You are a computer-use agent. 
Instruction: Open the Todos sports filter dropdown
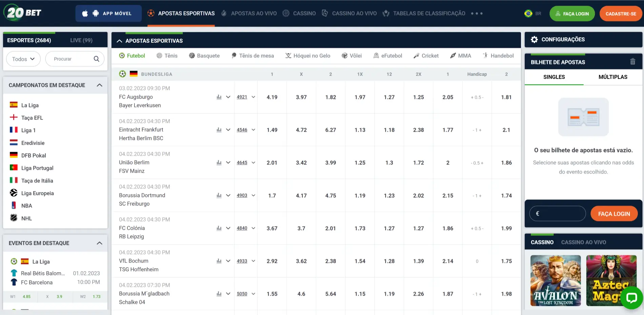point(23,59)
